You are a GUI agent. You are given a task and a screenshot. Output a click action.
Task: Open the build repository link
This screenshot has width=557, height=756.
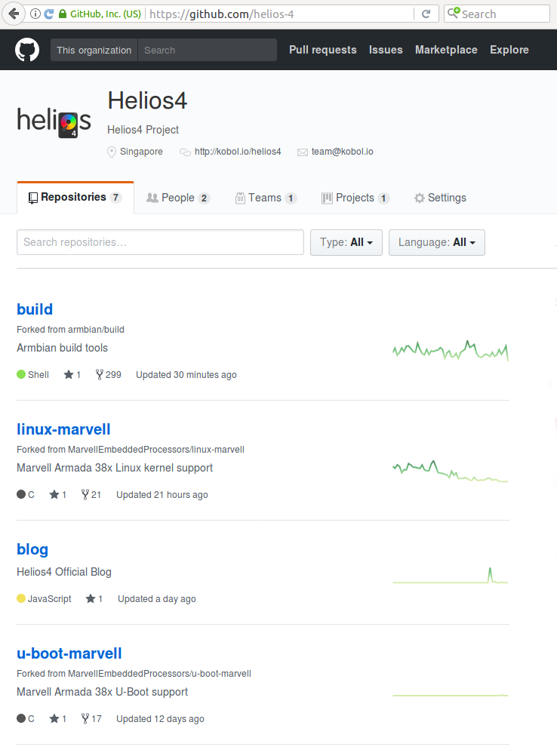[x=35, y=309]
